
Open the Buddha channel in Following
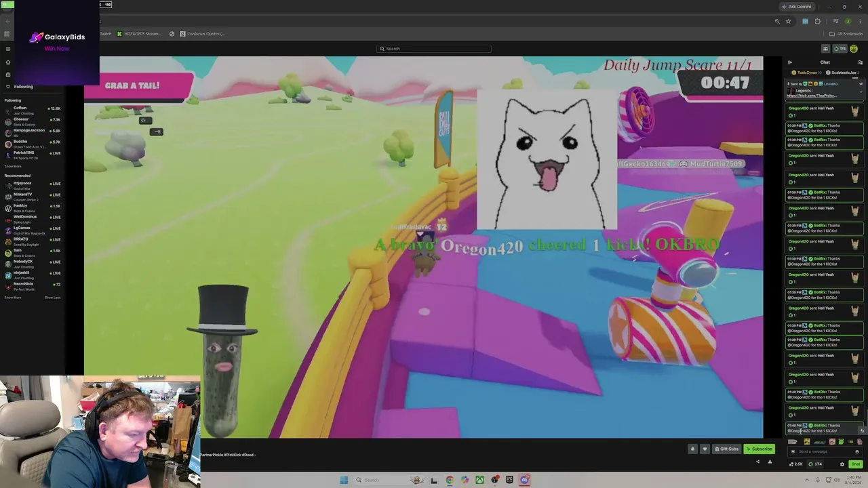coord(33,143)
